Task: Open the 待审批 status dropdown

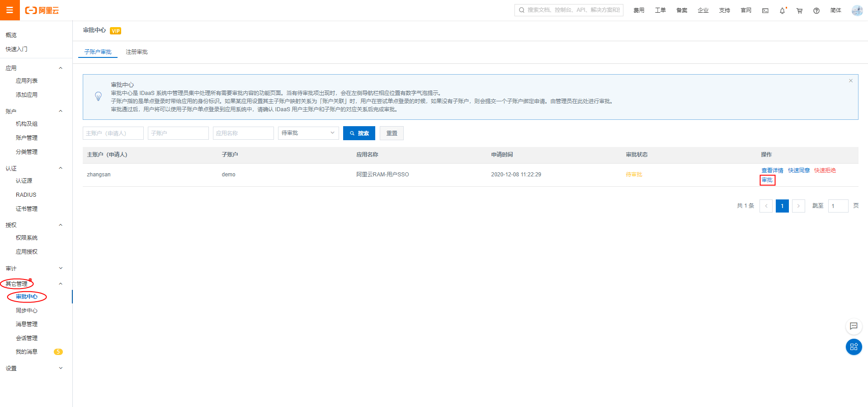Action: [x=308, y=133]
